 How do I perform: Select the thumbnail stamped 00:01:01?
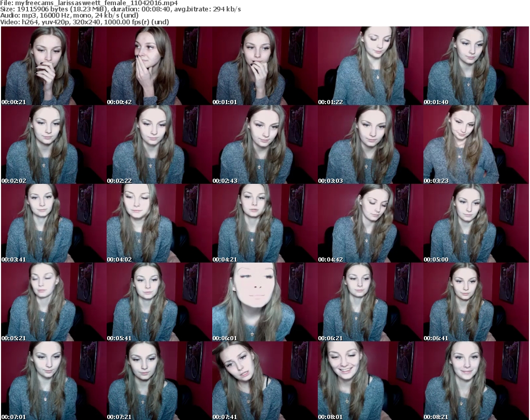(264, 66)
